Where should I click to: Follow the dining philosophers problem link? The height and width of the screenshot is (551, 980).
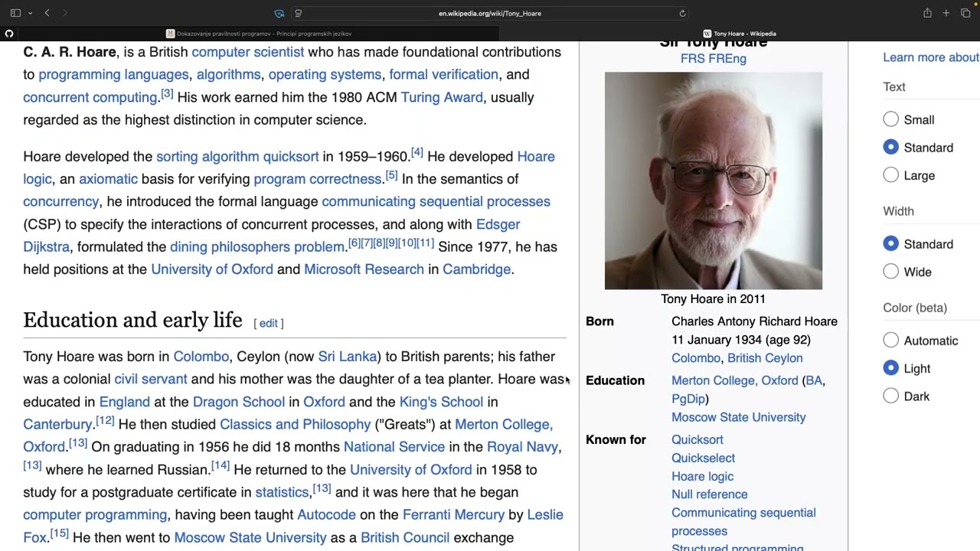pyautogui.click(x=257, y=247)
